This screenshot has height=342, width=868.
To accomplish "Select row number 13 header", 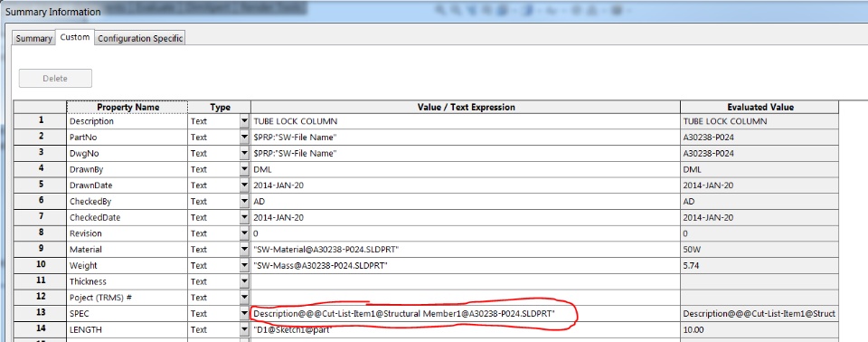I will point(40,314).
